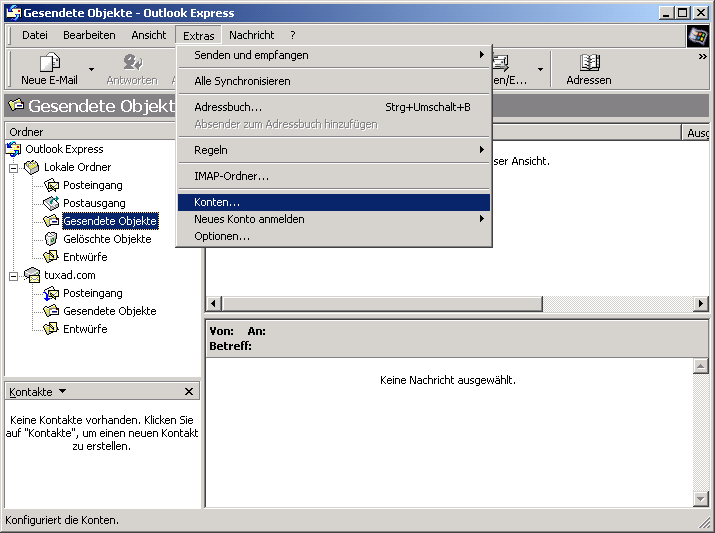Click Gesendete Objekte icon under Lokale Ordner

click(51, 221)
